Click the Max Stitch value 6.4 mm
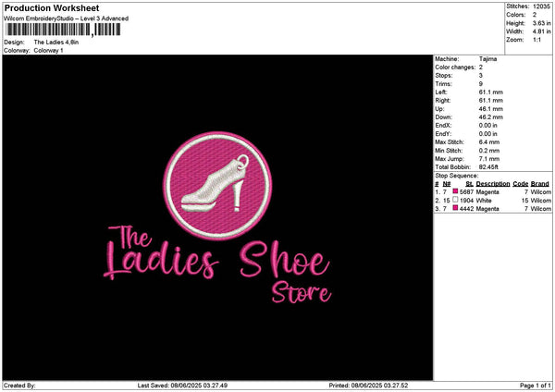 tap(489, 142)
